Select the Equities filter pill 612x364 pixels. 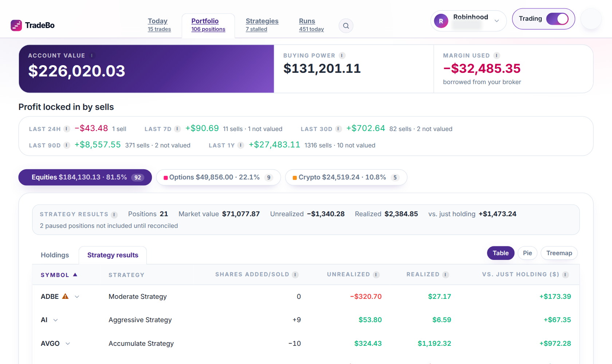tap(85, 177)
